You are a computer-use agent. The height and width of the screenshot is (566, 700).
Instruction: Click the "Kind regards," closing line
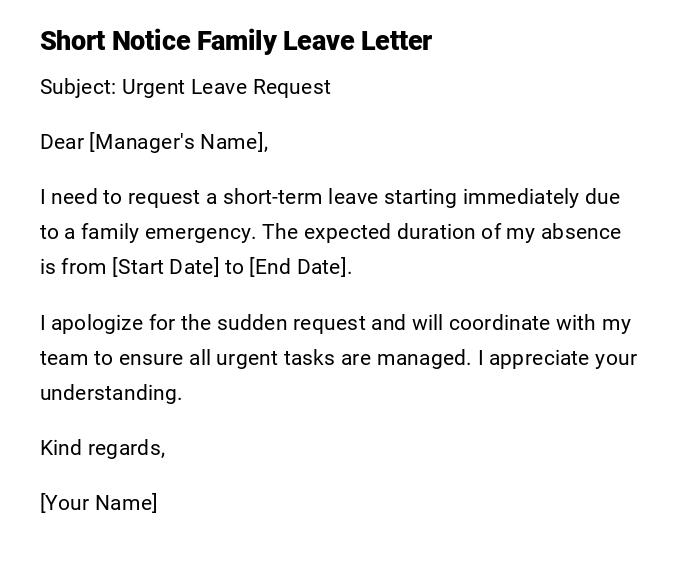[x=102, y=448]
